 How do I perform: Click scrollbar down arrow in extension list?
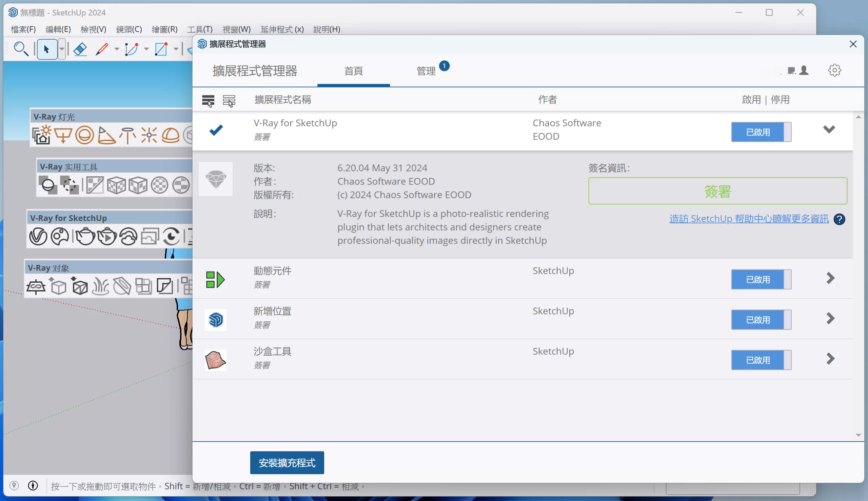point(858,435)
